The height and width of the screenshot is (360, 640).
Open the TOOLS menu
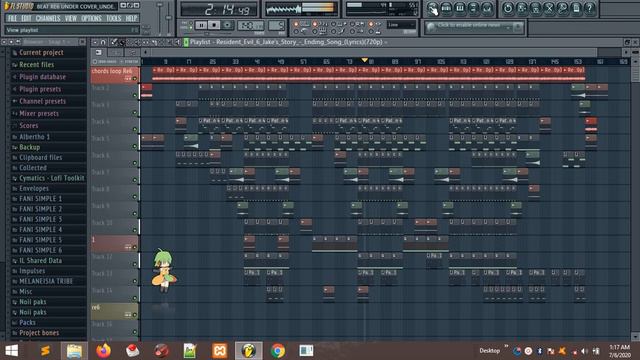pos(113,18)
